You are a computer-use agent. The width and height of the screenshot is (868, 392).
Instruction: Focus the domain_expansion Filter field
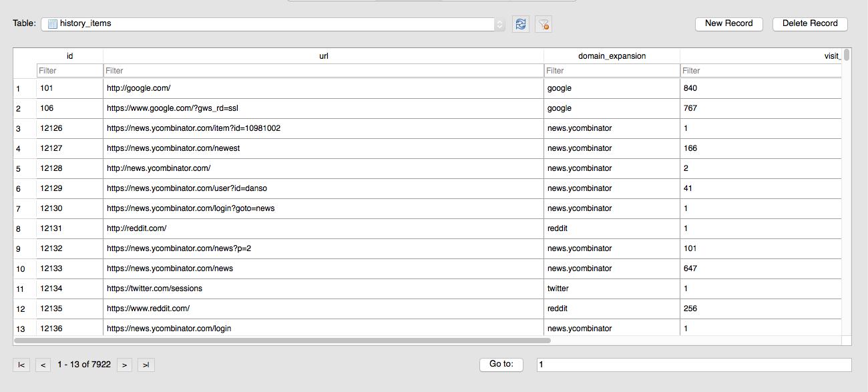[612, 71]
